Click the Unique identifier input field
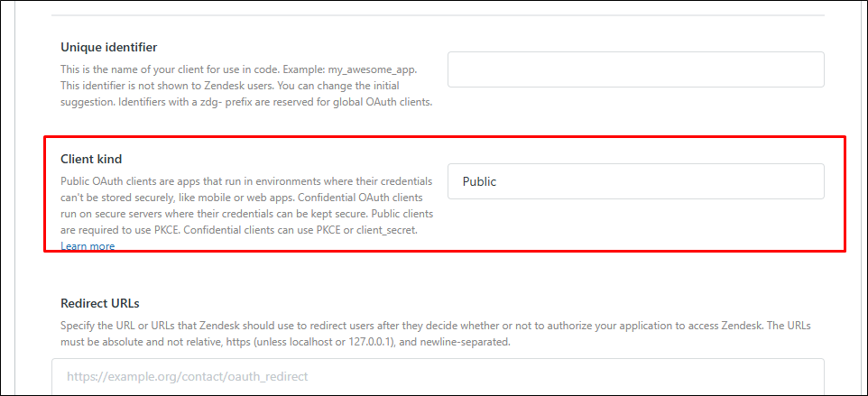 [635, 69]
